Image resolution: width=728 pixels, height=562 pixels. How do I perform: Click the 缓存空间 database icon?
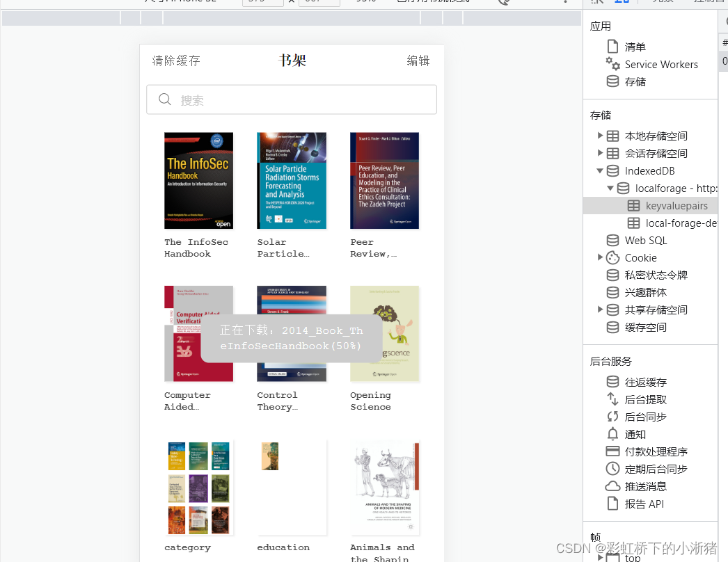(x=612, y=327)
